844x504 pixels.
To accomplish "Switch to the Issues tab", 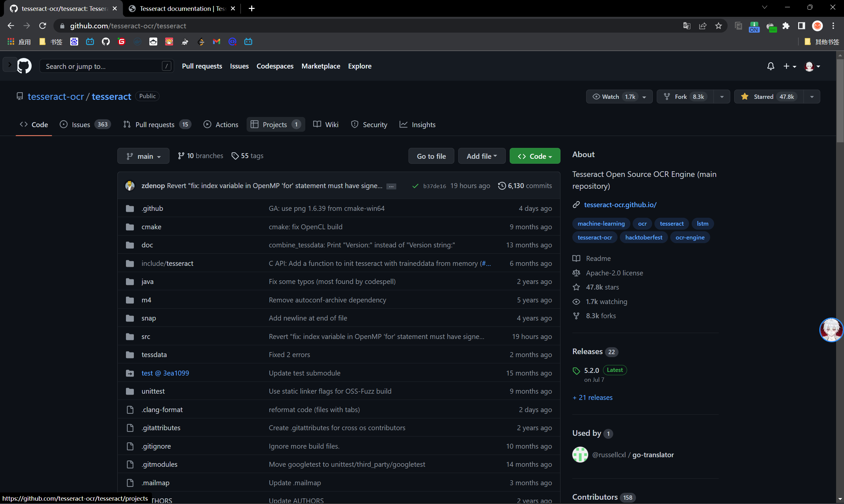I will point(85,125).
